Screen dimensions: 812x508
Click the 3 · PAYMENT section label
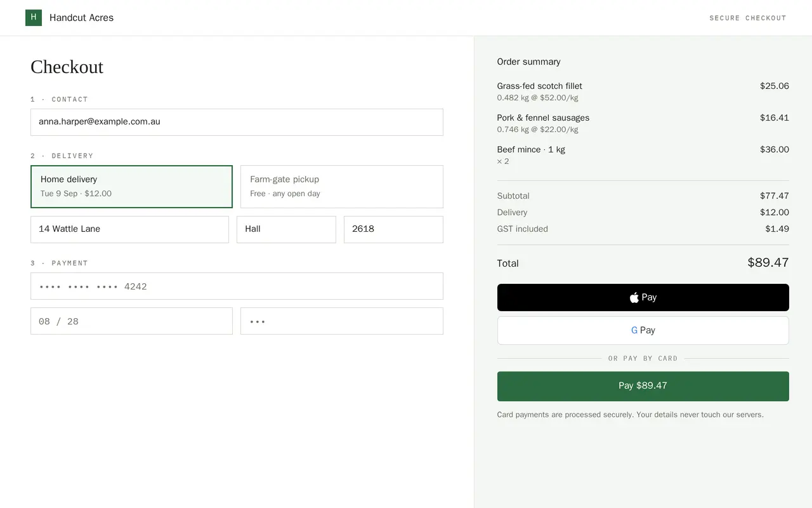click(59, 263)
